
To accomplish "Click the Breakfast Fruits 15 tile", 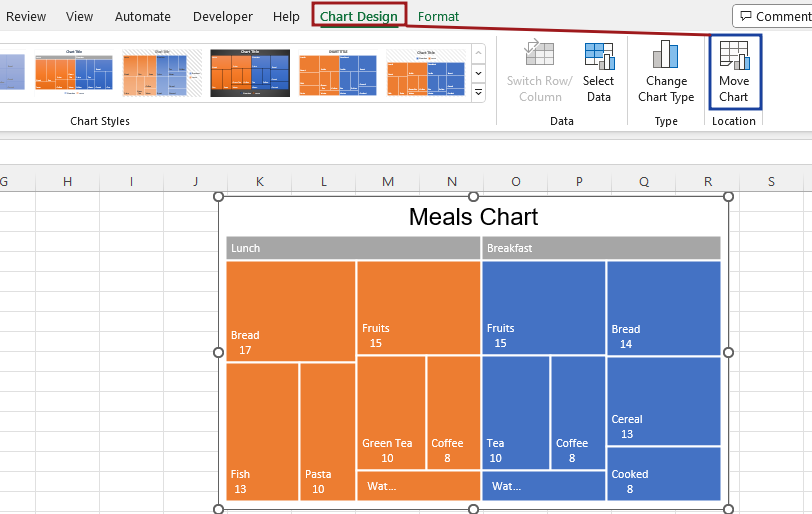I will [x=544, y=307].
